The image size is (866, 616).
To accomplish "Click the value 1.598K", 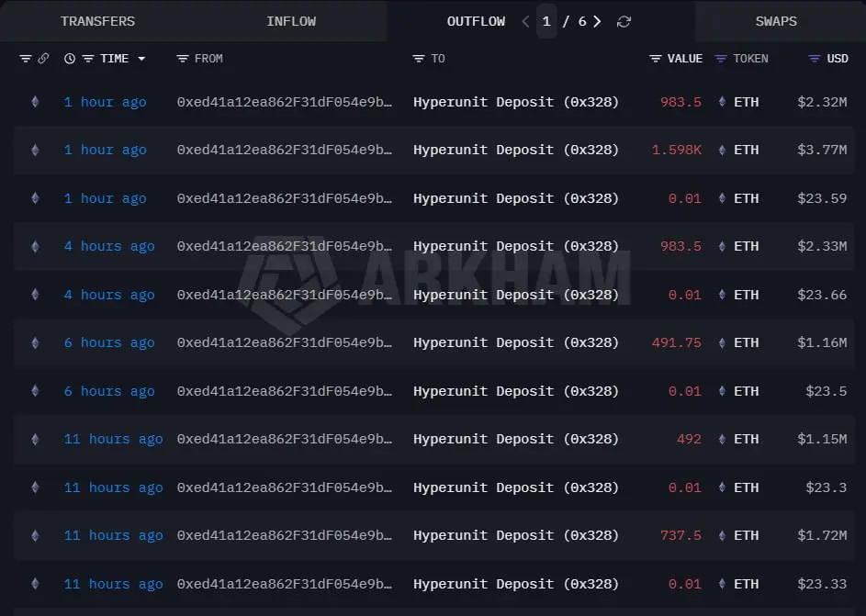I will pos(677,150).
